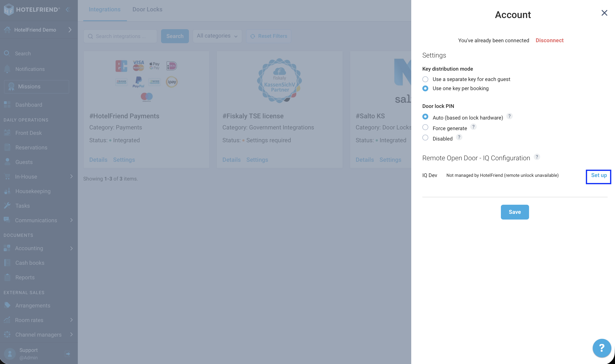Click the Disabled option help icon
Image resolution: width=615 pixels, height=364 pixels.
[459, 137]
